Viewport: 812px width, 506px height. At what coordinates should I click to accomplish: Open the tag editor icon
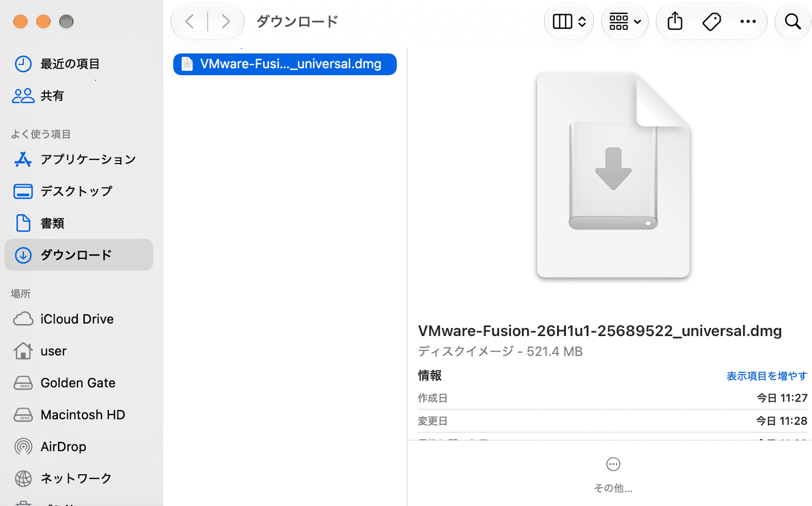[712, 22]
